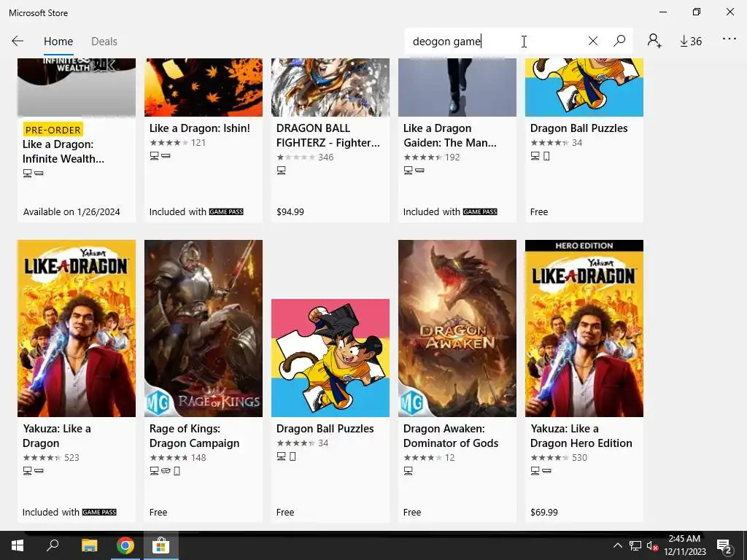Click star rating with 148 reviews
This screenshot has height=560, width=747.
[178, 458]
